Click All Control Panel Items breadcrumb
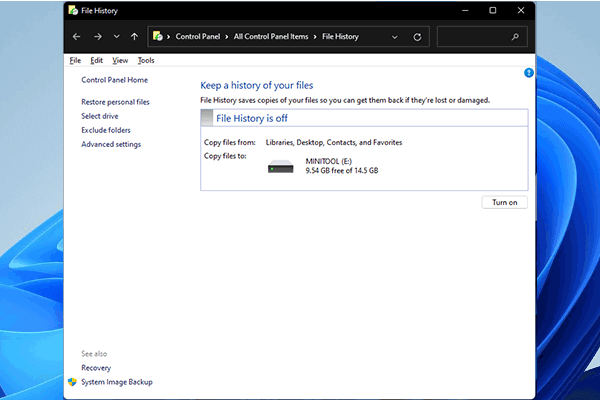This screenshot has height=400, width=600. 271,36
